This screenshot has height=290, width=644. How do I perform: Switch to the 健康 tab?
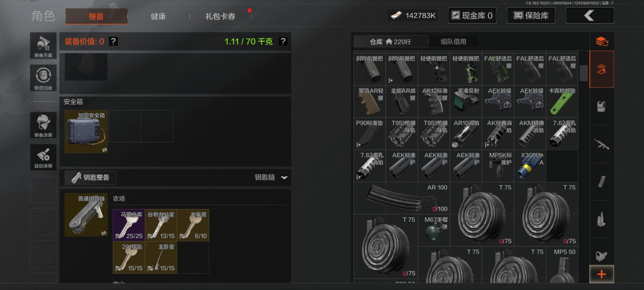point(158,16)
